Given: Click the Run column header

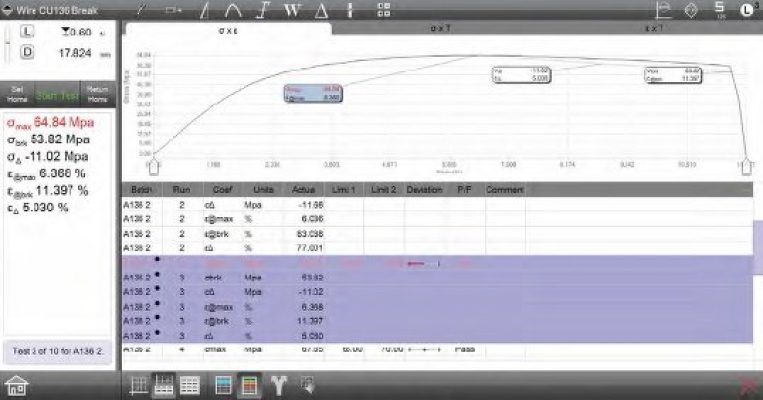Looking at the screenshot, I should click(182, 190).
